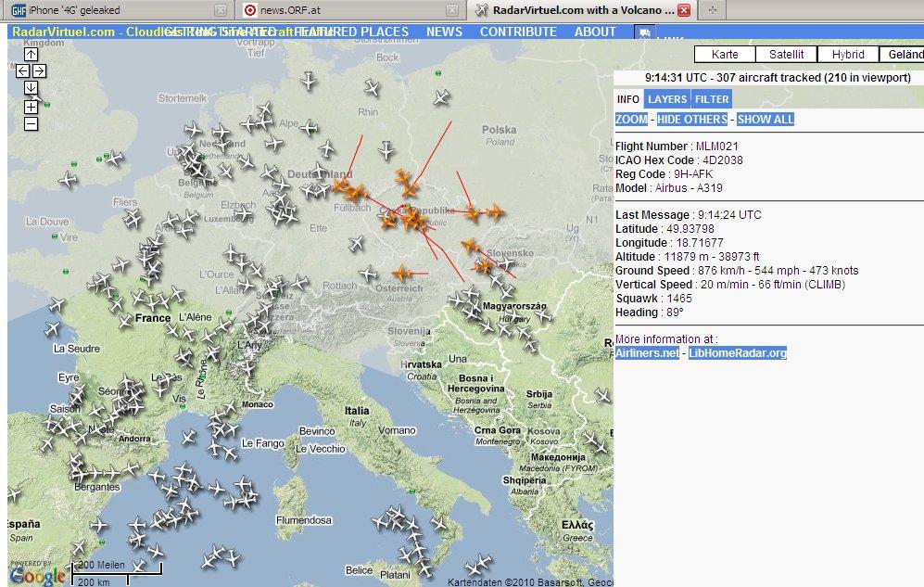Pan the map right with arrow button
Screen dimensions: 924x587
(x=40, y=71)
